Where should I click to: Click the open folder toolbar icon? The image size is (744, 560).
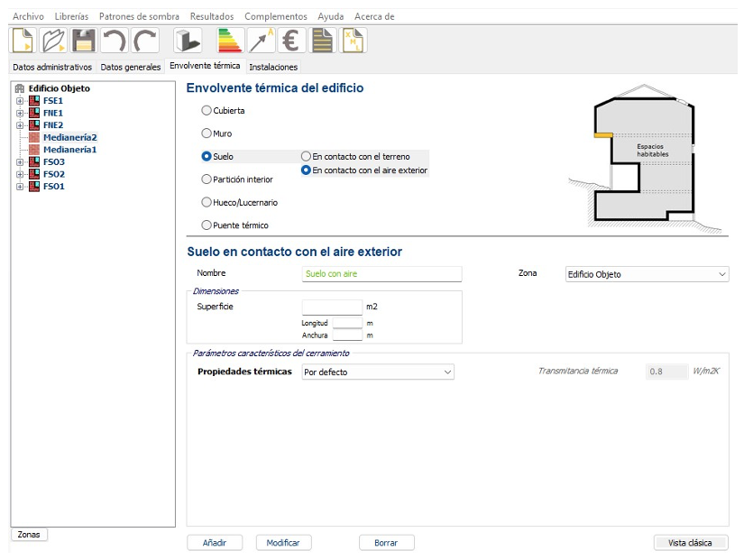pos(53,41)
